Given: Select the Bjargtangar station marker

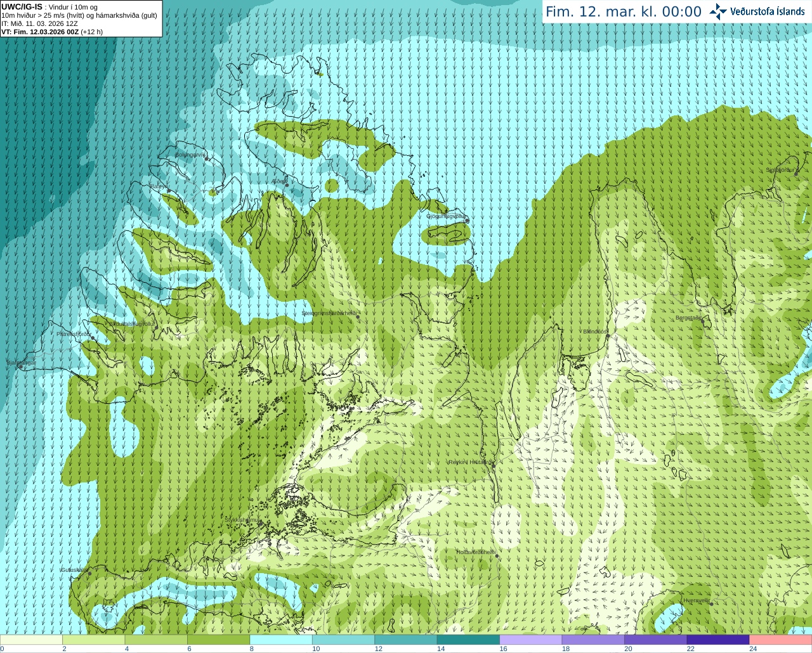Looking at the screenshot, I should click(x=21, y=367).
